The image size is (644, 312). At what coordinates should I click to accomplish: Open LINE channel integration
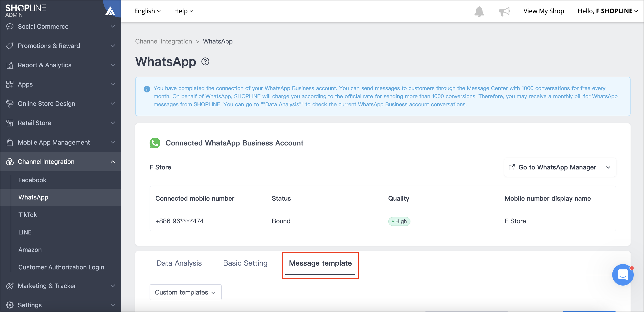25,232
